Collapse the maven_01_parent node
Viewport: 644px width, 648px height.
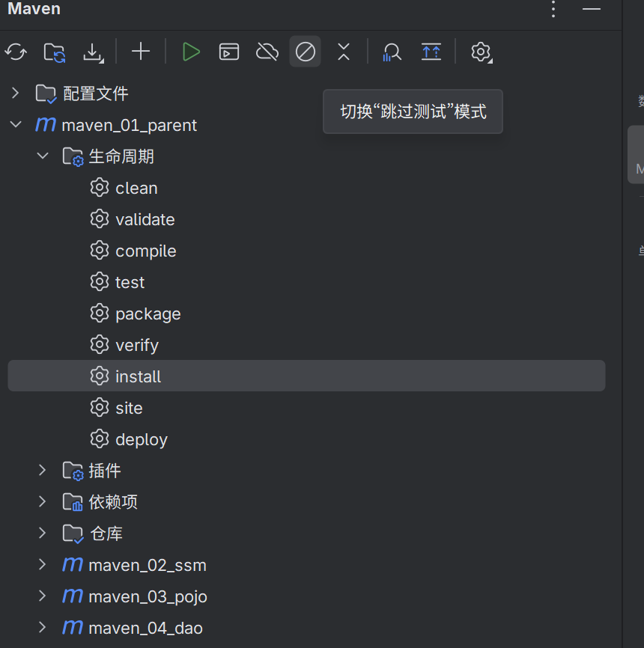[x=15, y=124]
